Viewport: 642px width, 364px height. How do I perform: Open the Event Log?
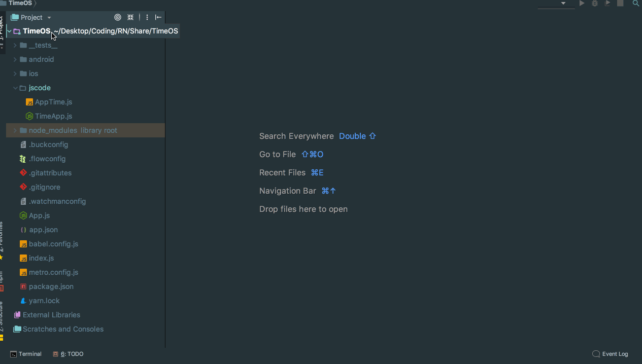610,354
